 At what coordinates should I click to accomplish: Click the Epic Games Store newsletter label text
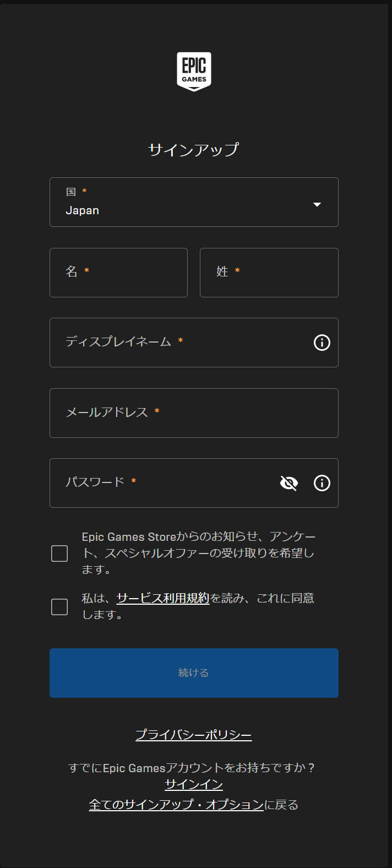coord(198,553)
